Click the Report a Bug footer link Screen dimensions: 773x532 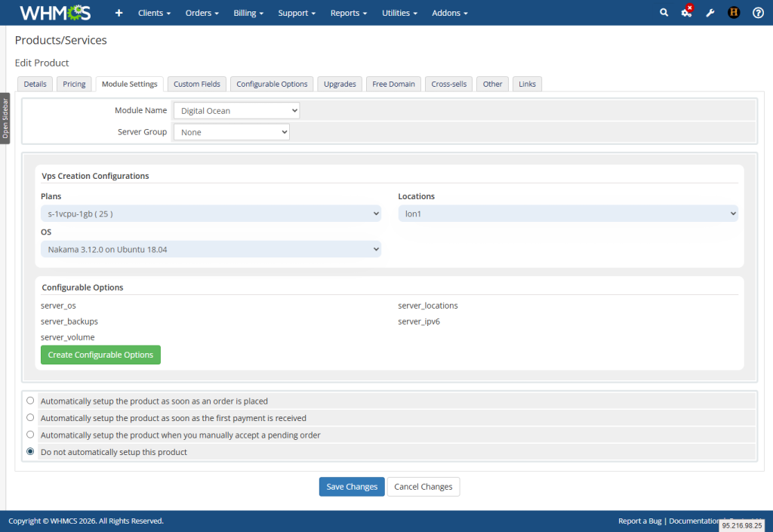tap(639, 521)
